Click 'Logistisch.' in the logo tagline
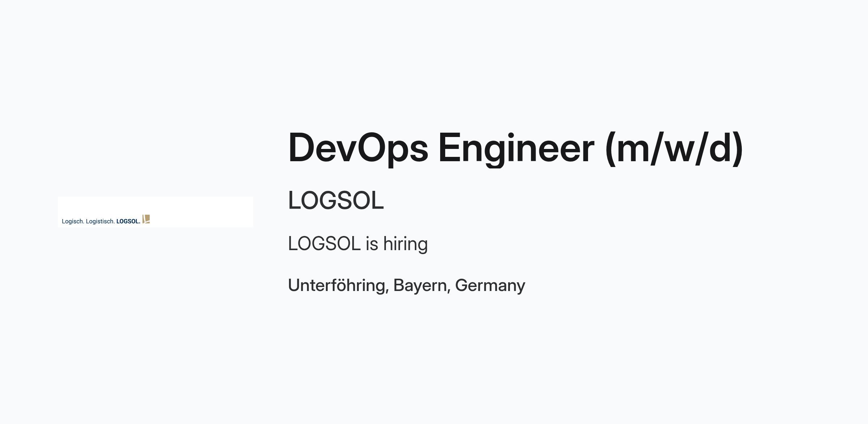868x424 pixels. [x=100, y=221]
